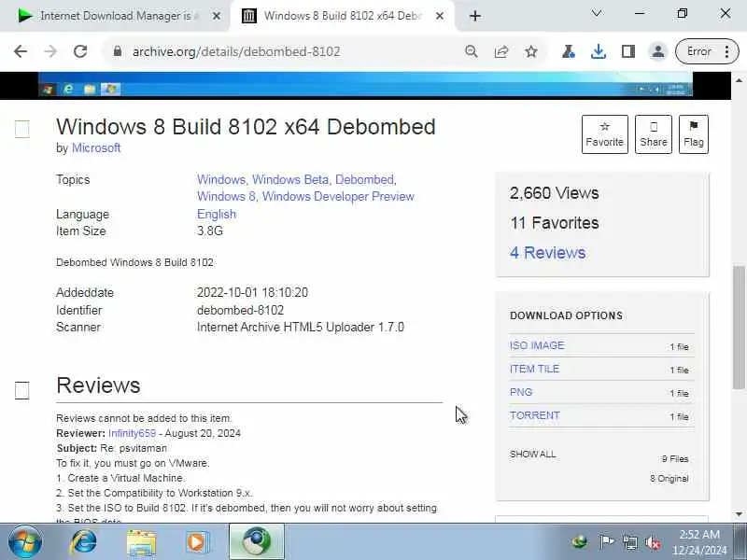Open the Windows 8 topic link
747x560 pixels.
226,196
